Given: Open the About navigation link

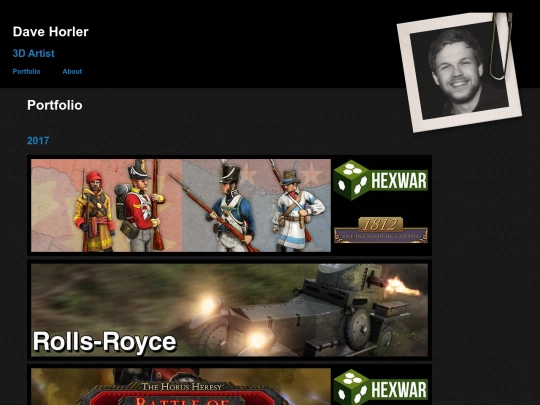Looking at the screenshot, I should point(72,72).
